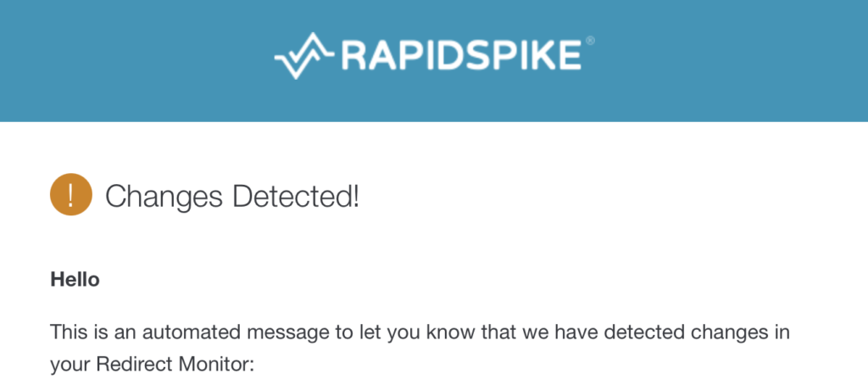The image size is (868, 385).
Task: Click the orange exclamation alert icon
Action: (71, 194)
